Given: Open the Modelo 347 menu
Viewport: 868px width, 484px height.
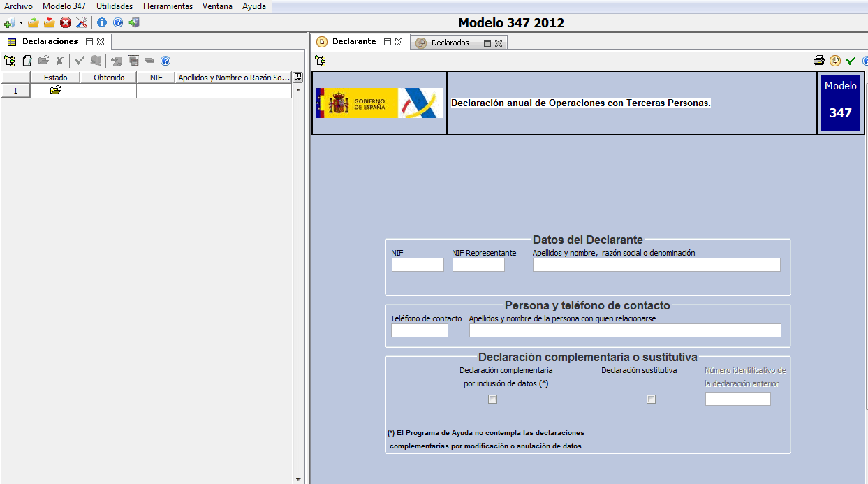Looking at the screenshot, I should coord(64,6).
